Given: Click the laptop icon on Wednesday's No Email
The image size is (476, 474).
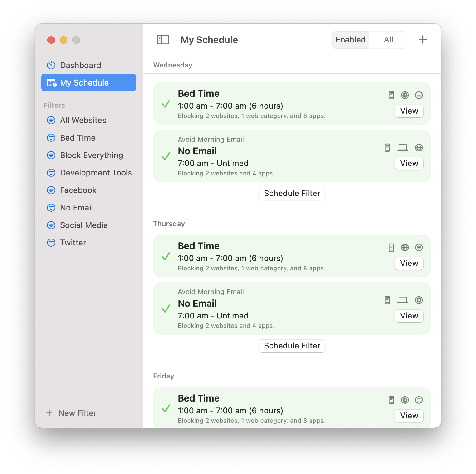Looking at the screenshot, I should [x=403, y=148].
